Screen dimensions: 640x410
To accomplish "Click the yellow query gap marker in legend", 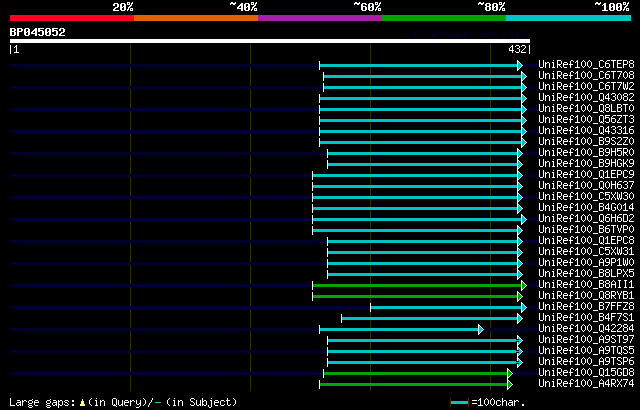I will pyautogui.click(x=82, y=403).
